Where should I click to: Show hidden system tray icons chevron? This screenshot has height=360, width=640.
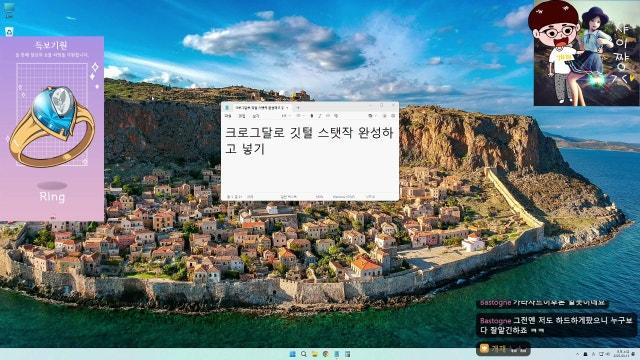coord(578,354)
